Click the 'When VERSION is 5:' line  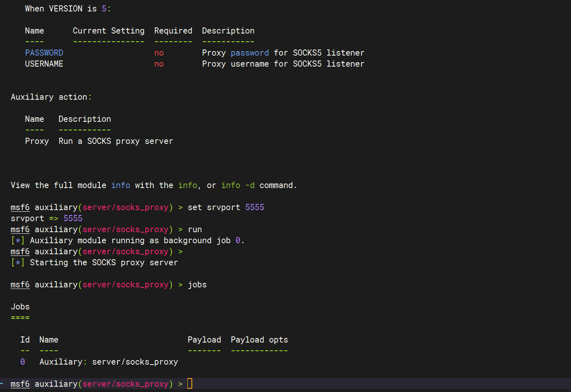click(x=68, y=9)
